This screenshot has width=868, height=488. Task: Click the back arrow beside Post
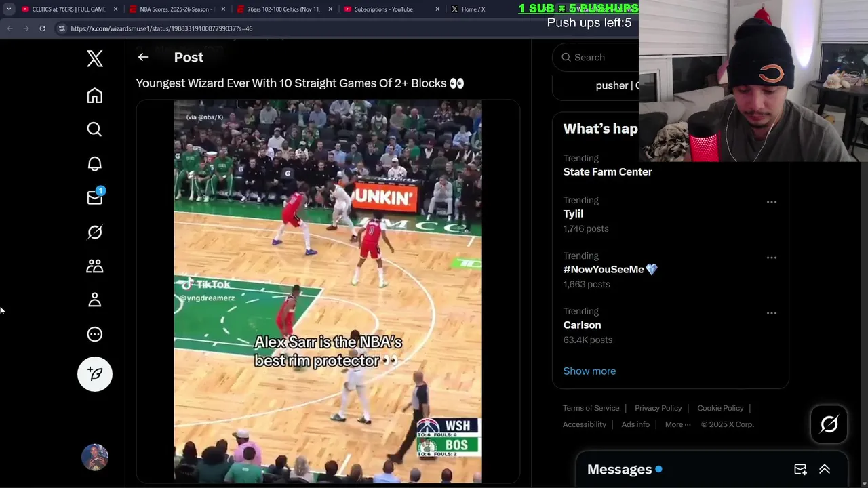pos(143,57)
